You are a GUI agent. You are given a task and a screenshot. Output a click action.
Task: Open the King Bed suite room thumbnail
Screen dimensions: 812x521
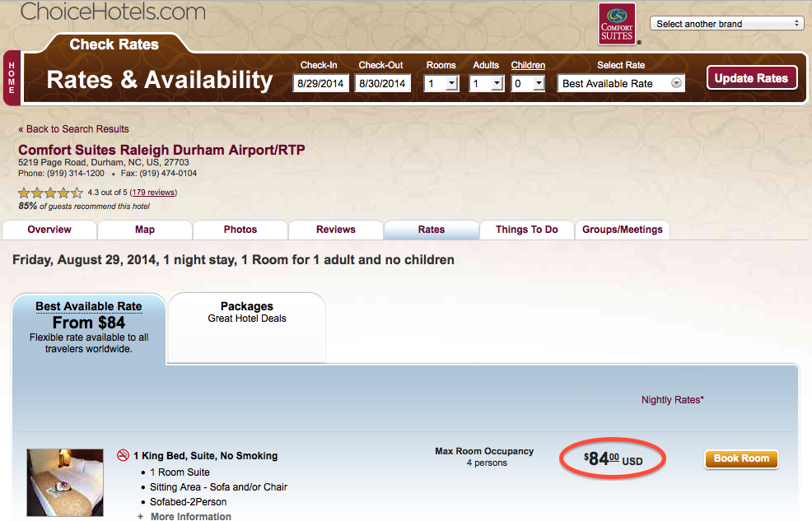coord(65,482)
